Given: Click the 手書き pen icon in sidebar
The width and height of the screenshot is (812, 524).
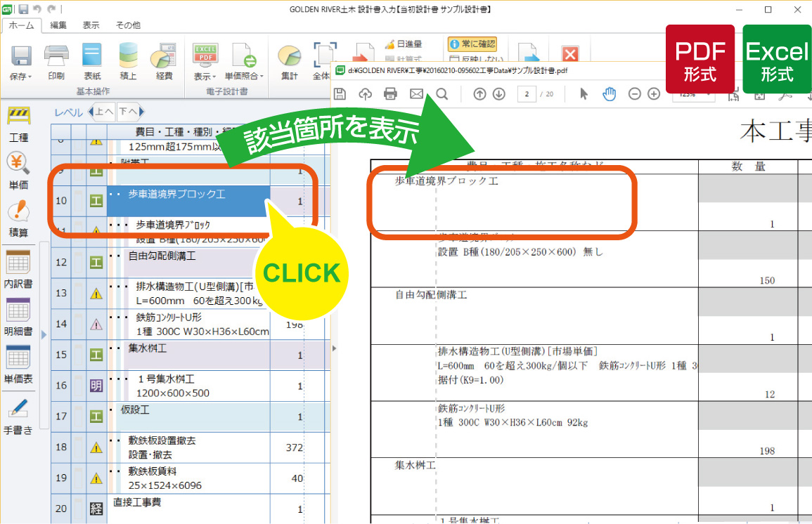Looking at the screenshot, I should pos(18,414).
